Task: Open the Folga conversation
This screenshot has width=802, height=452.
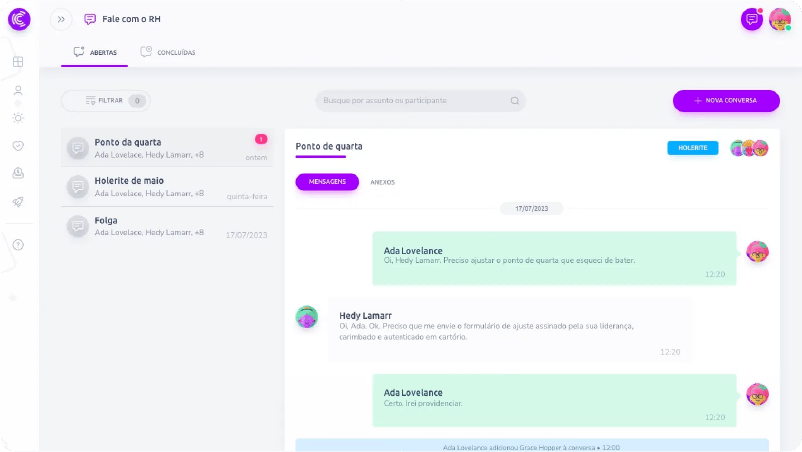Action: tap(167, 227)
